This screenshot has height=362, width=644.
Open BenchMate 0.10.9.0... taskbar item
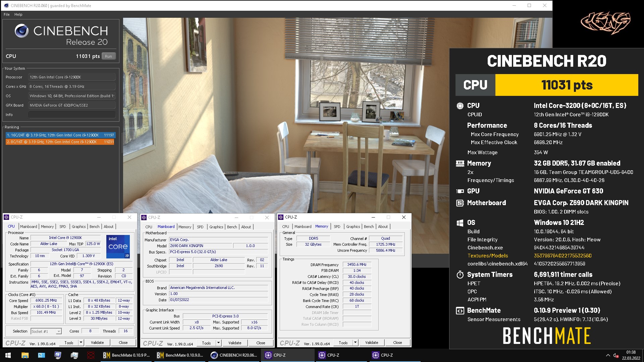[x=180, y=355]
